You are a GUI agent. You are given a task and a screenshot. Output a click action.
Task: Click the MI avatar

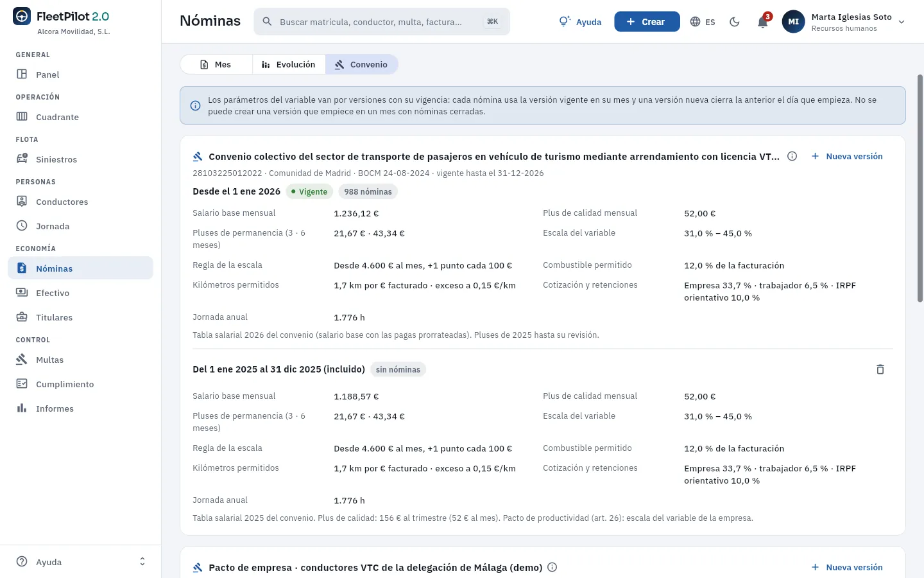tap(793, 22)
